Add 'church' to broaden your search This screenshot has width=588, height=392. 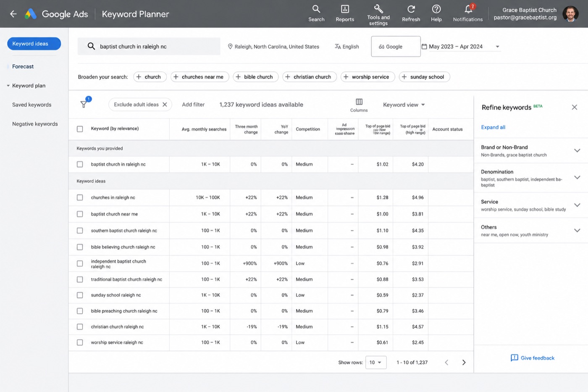tap(150, 77)
